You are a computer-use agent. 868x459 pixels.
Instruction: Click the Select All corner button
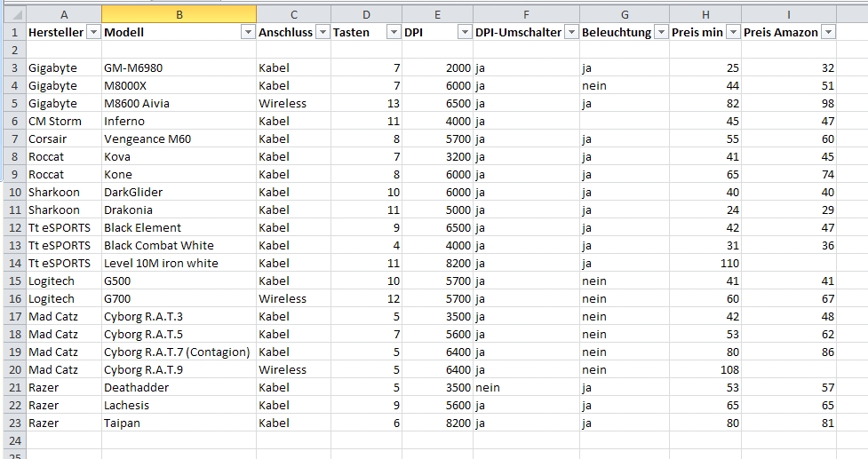14,15
